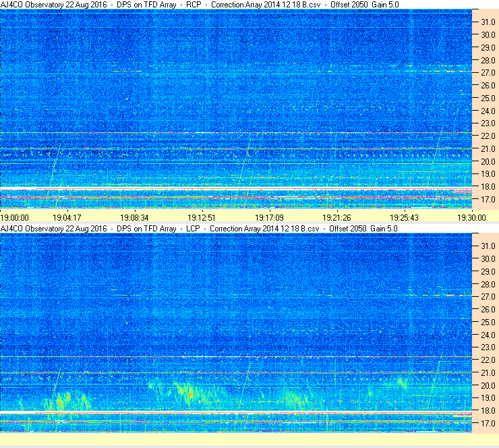
Task: Select 22.0 frequency label in LCP panel
Action: point(488,360)
